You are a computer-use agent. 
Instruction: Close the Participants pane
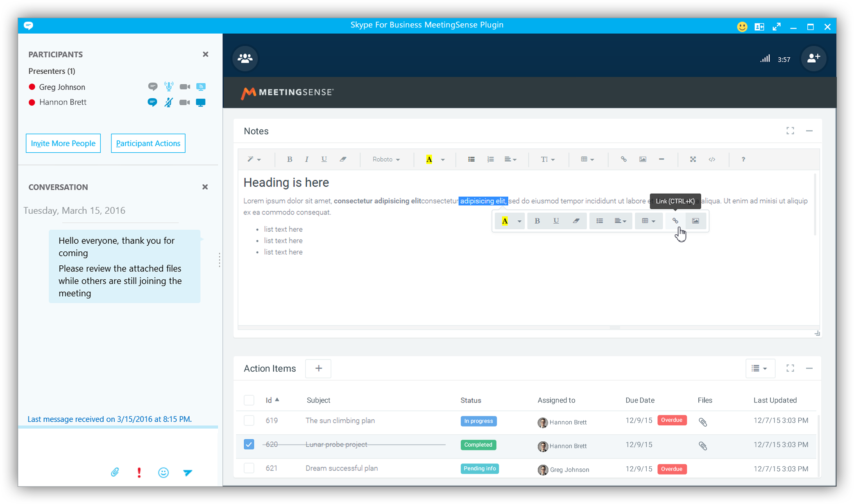[x=206, y=54]
